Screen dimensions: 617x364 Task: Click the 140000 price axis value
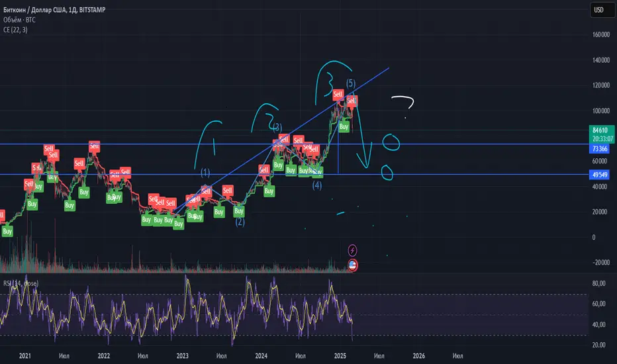[x=601, y=60]
